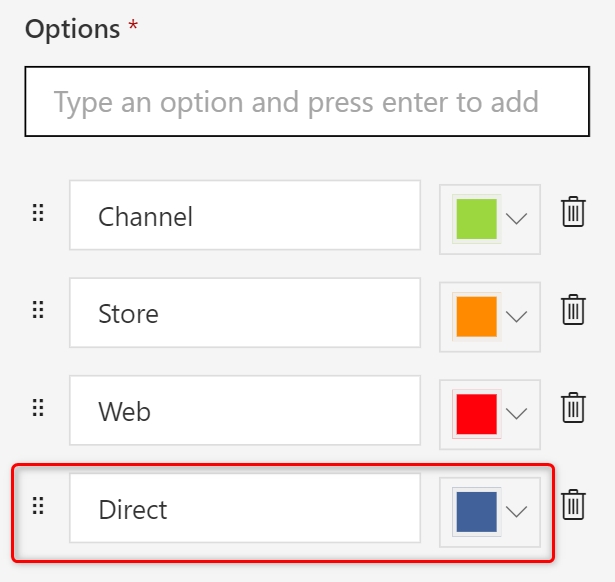Click inside the Direct option text field
Image resolution: width=615 pixels, height=582 pixels.
(x=244, y=509)
